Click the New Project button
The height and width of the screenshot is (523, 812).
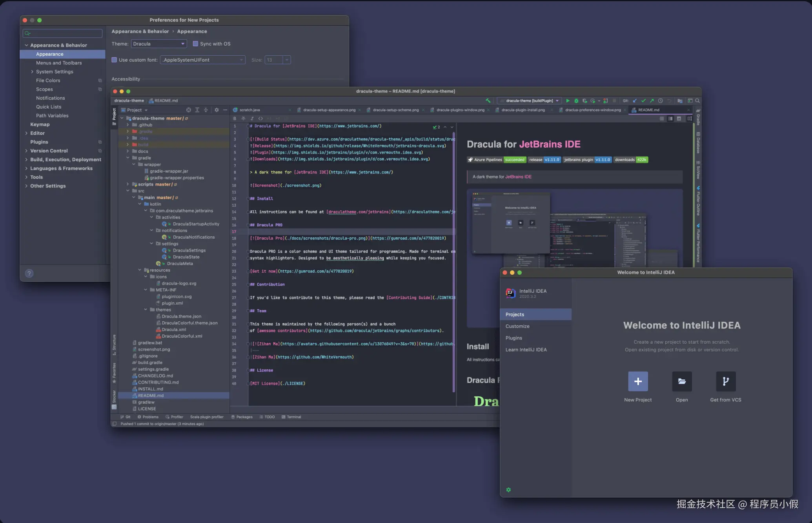point(638,381)
